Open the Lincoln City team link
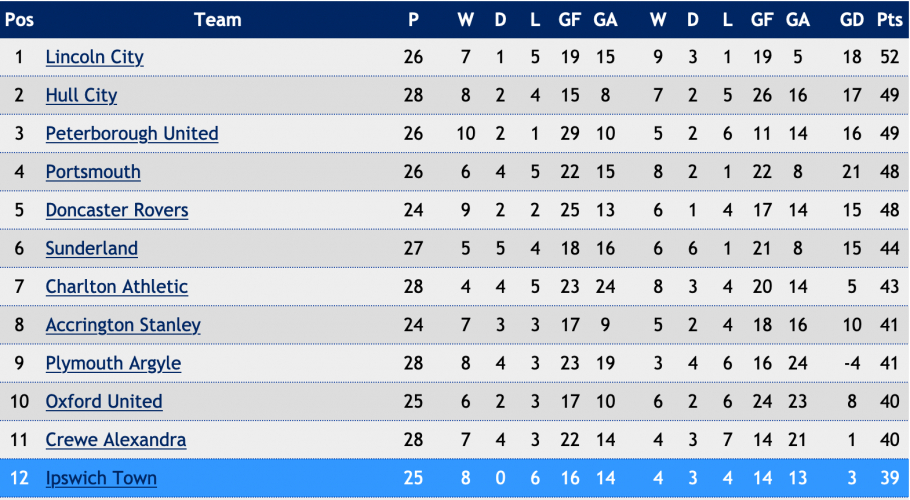Image resolution: width=910 pixels, height=500 pixels. (95, 57)
